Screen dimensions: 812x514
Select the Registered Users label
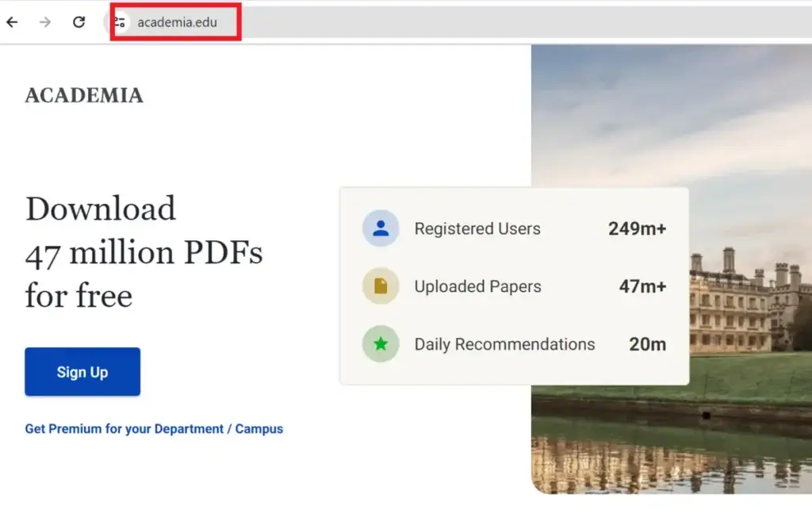click(x=477, y=228)
